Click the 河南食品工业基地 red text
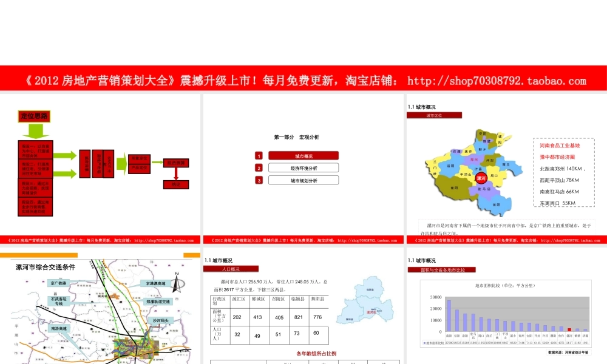This screenshot has width=607, height=364. (x=560, y=146)
